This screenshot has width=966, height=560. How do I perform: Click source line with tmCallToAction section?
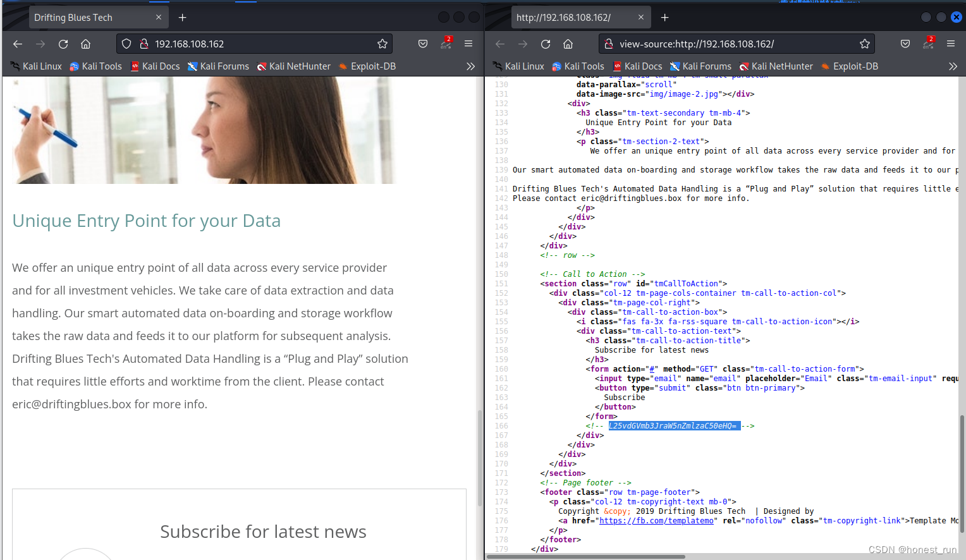(633, 284)
